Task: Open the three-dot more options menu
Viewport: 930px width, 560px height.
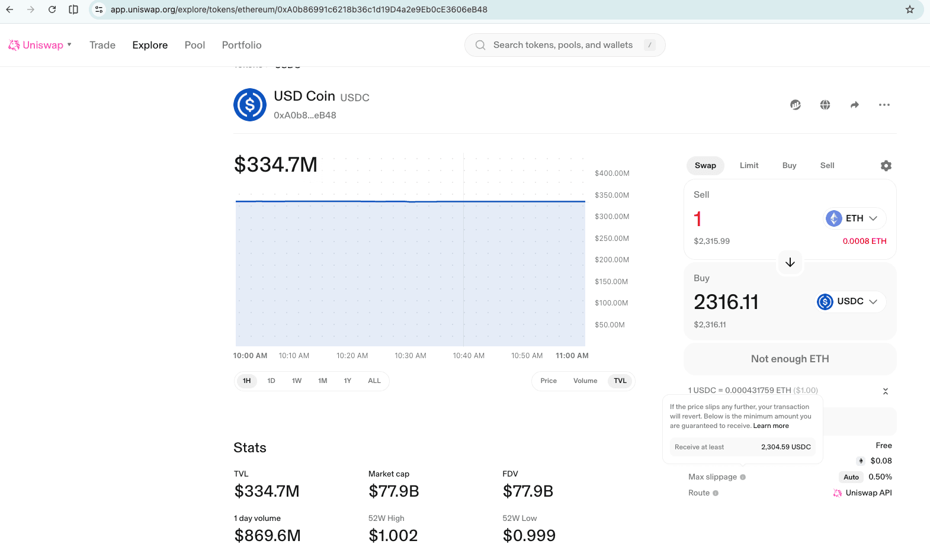Action: pyautogui.click(x=884, y=105)
